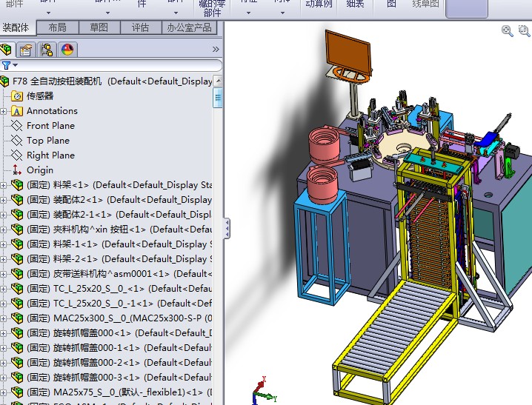Open the ConfigurationManager tab icon
The width and height of the screenshot is (532, 405).
[x=47, y=50]
